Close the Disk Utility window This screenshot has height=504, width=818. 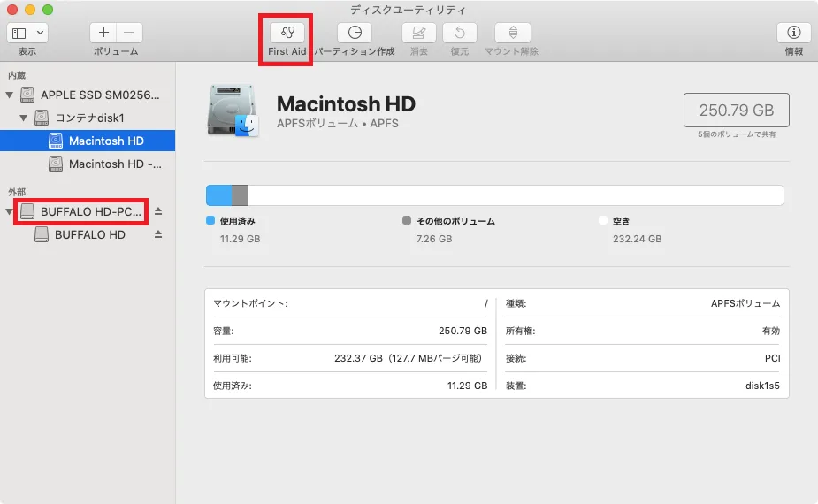point(12,10)
